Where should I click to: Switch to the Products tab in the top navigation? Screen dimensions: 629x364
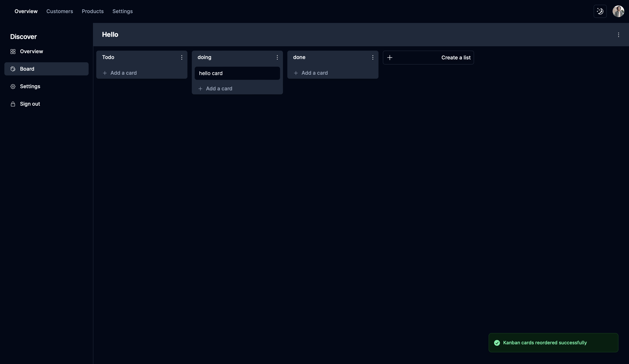93,11
